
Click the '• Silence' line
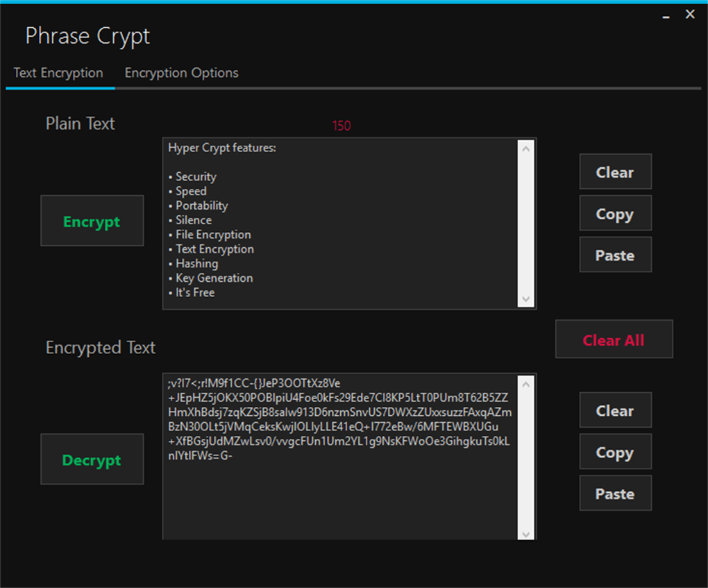pyautogui.click(x=190, y=220)
